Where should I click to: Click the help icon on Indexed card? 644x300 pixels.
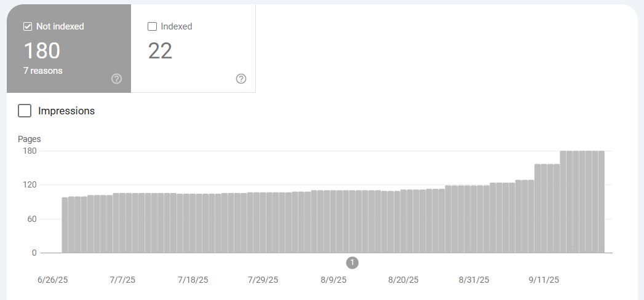click(x=241, y=79)
